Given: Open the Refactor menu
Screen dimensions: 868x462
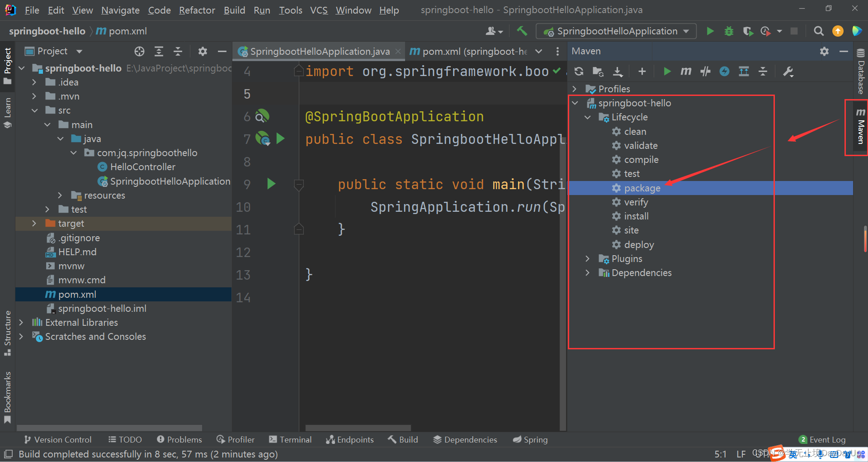Looking at the screenshot, I should point(197,10).
